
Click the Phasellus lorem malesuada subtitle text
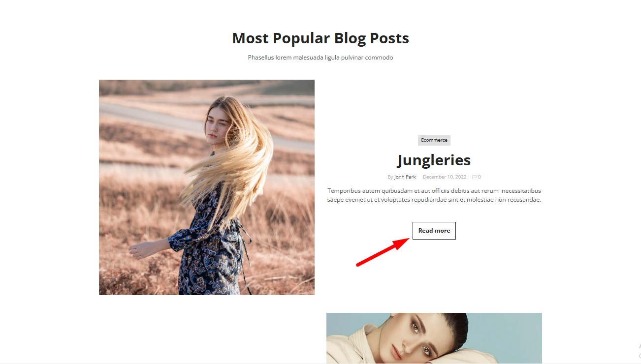coord(320,58)
